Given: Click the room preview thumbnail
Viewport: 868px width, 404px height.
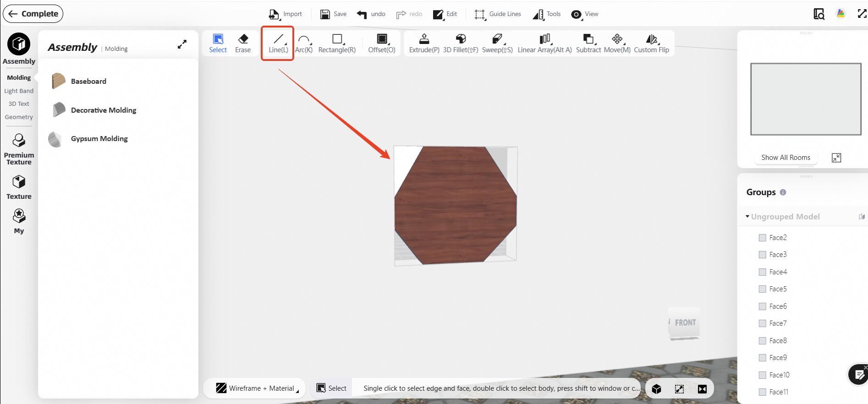Looking at the screenshot, I should tap(806, 99).
